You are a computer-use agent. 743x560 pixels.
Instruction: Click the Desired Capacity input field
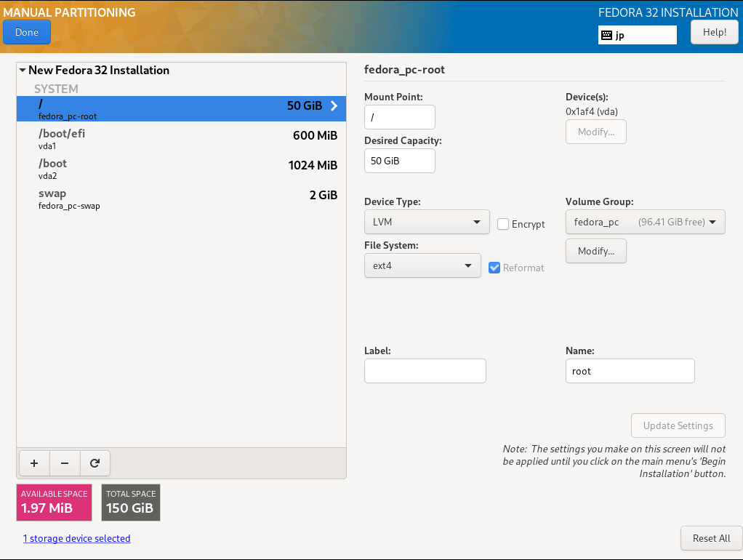(x=399, y=161)
